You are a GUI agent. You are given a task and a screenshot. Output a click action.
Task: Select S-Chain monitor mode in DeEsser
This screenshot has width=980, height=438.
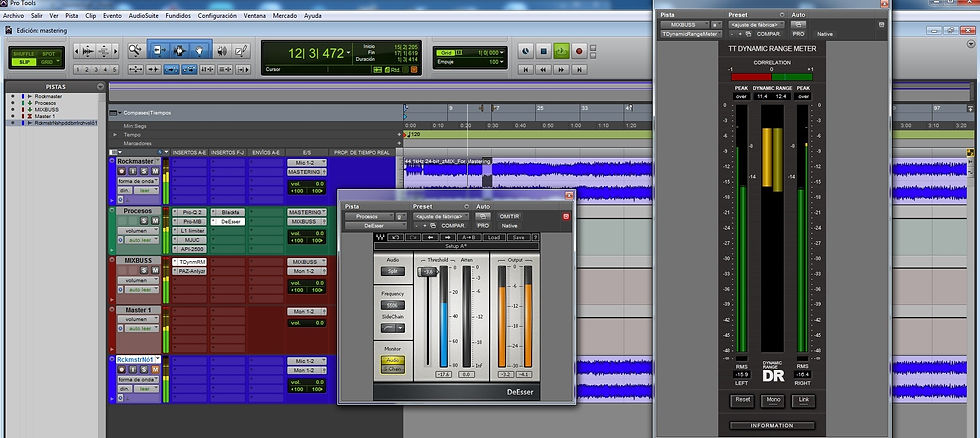click(393, 369)
